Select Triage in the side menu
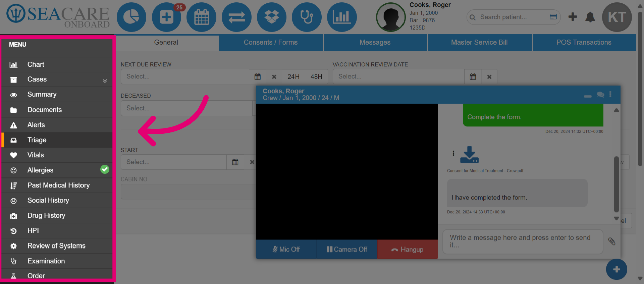Image resolution: width=644 pixels, height=284 pixels. [57, 140]
